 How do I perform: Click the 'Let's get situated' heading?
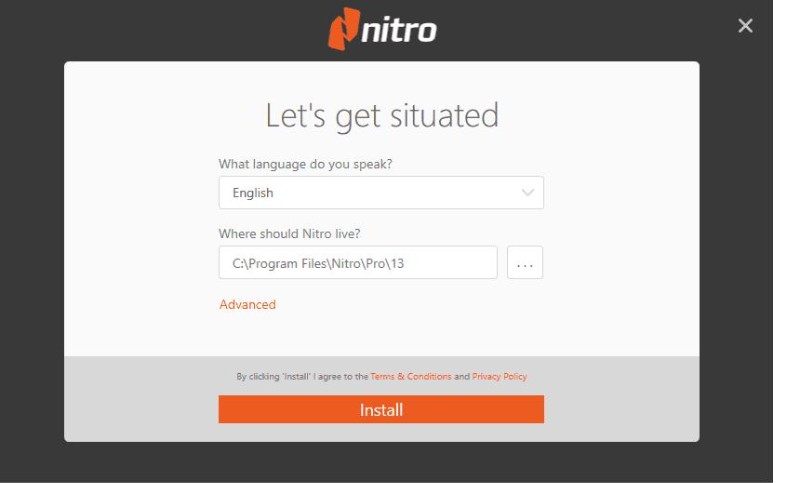point(382,116)
